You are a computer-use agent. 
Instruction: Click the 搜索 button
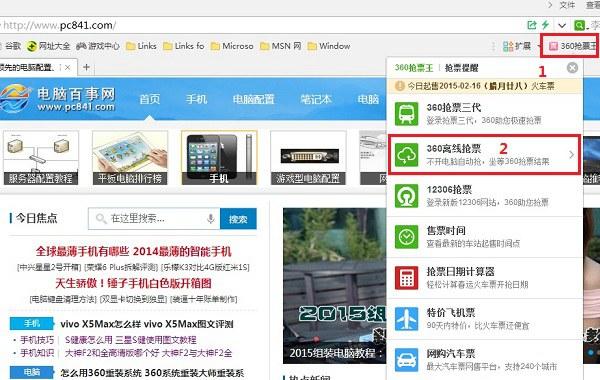pyautogui.click(x=238, y=219)
